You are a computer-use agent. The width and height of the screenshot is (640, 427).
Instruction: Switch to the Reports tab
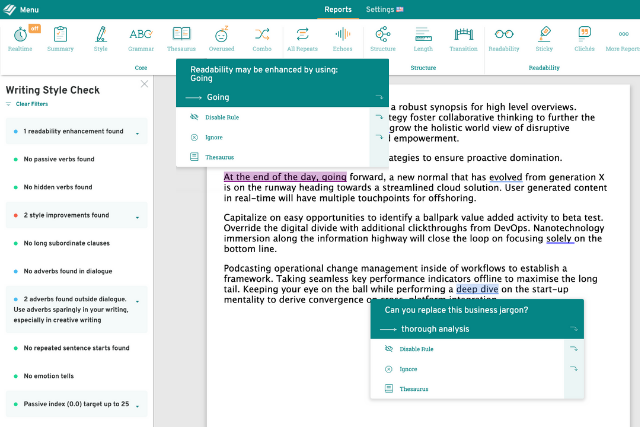coord(338,9)
